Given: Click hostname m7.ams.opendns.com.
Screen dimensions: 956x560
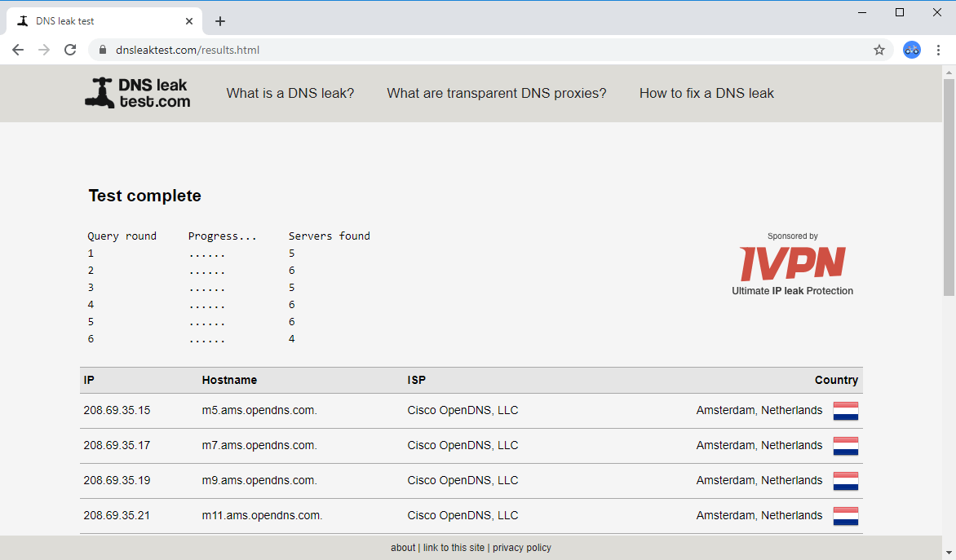Looking at the screenshot, I should (x=259, y=445).
